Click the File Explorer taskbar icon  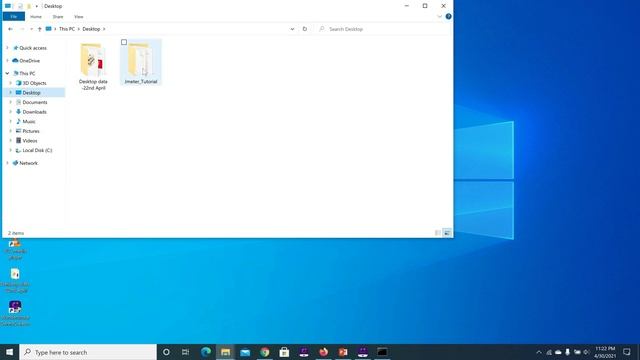(225, 352)
